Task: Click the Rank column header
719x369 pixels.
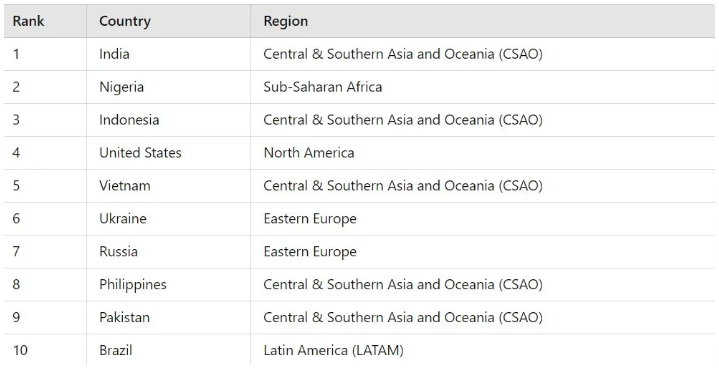Action: tap(45, 21)
